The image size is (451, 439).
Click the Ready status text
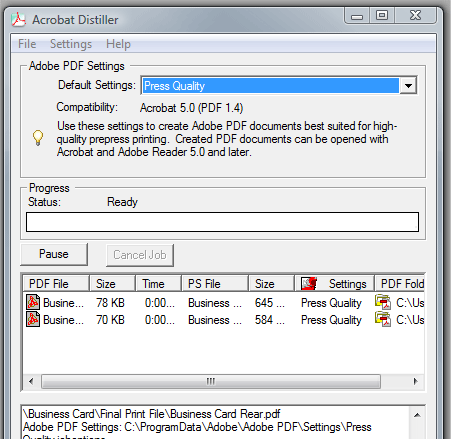122,202
